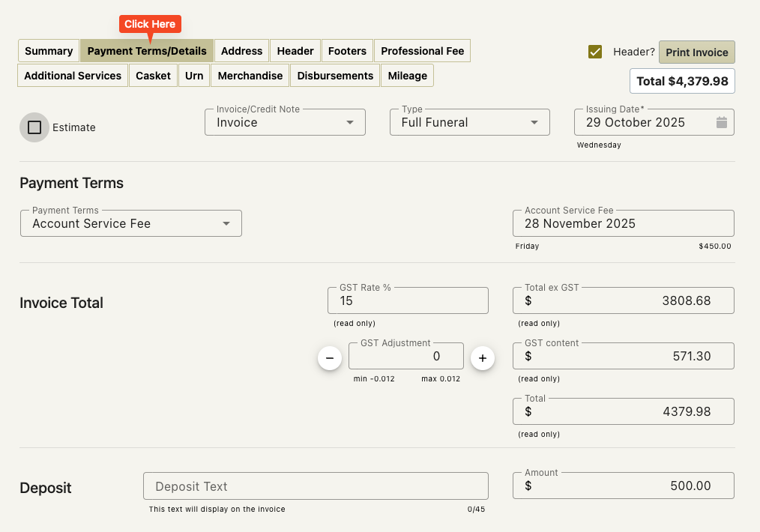Click the Total $4,379.98 box

(682, 81)
